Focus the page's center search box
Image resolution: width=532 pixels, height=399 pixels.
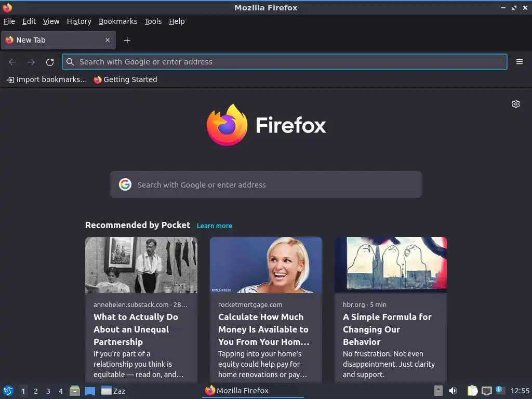pyautogui.click(x=265, y=184)
